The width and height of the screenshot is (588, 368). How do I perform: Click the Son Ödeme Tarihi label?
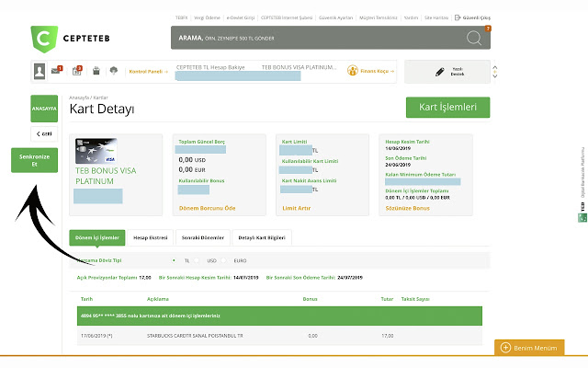406,158
